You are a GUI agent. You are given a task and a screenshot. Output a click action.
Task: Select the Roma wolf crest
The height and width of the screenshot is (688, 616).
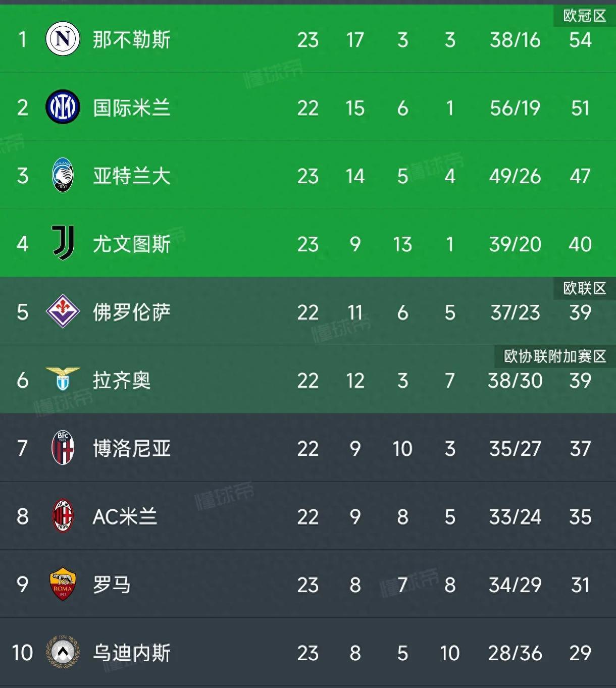point(63,584)
